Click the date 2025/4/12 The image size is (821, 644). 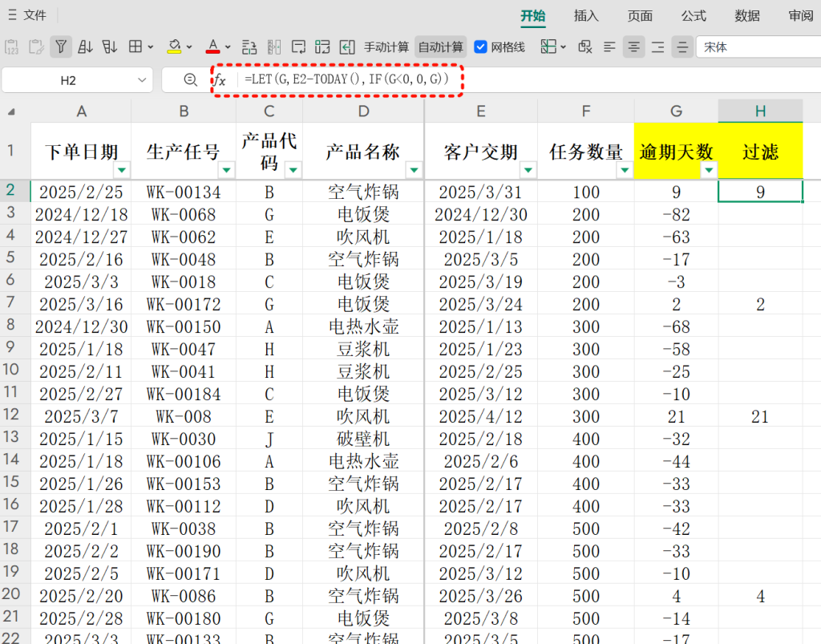click(x=481, y=416)
